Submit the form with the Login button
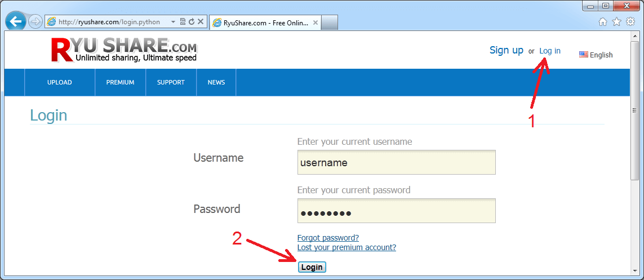Image resolution: width=644 pixels, height=280 pixels. (312, 267)
